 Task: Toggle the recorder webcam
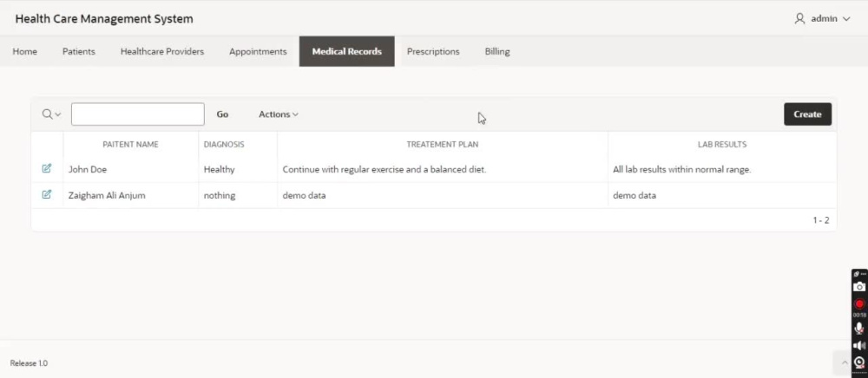point(859,362)
